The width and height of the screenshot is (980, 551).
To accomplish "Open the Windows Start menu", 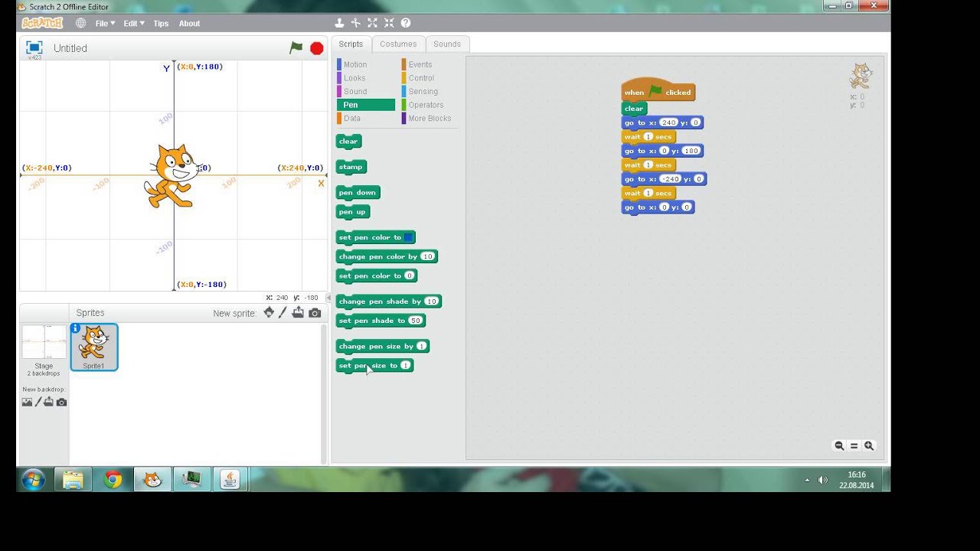I will point(34,480).
